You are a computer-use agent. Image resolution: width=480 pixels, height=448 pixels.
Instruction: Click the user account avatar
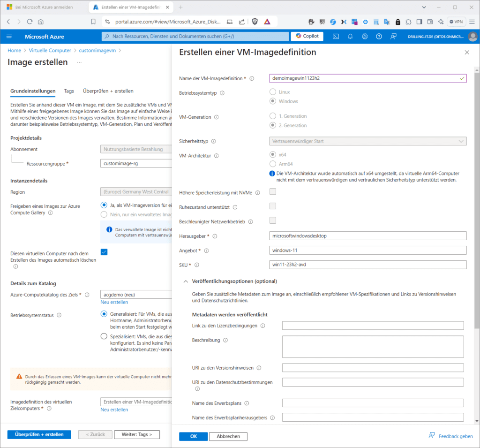(472, 37)
